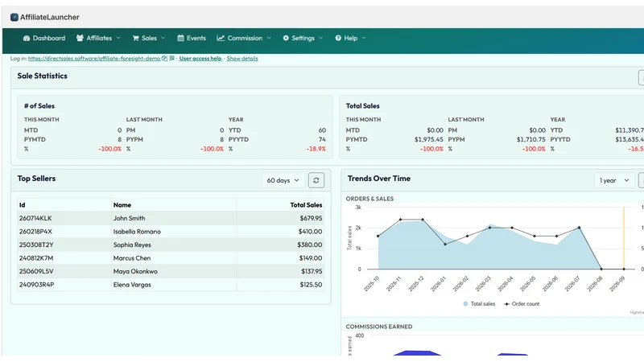The image size is (644, 362).
Task: Open the Events menu item
Action: 196,38
